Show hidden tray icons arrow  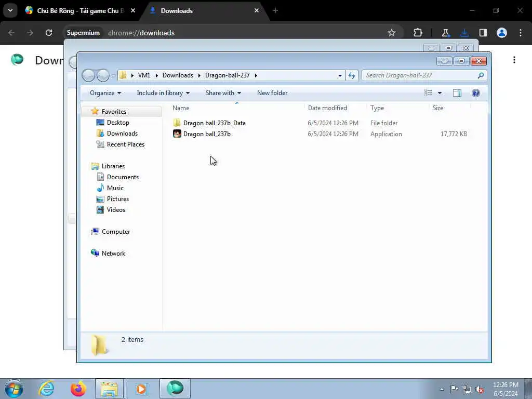pyautogui.click(x=442, y=390)
